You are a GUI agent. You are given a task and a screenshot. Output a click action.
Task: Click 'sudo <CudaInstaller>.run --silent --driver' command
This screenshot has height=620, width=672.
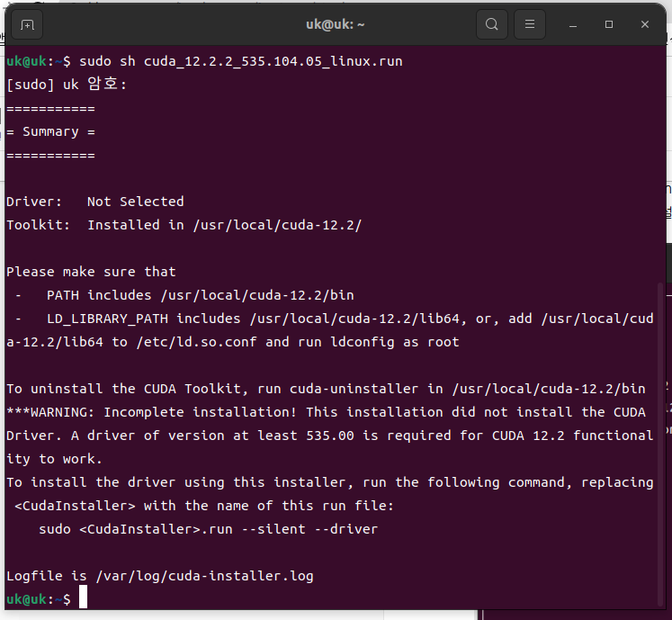209,529
